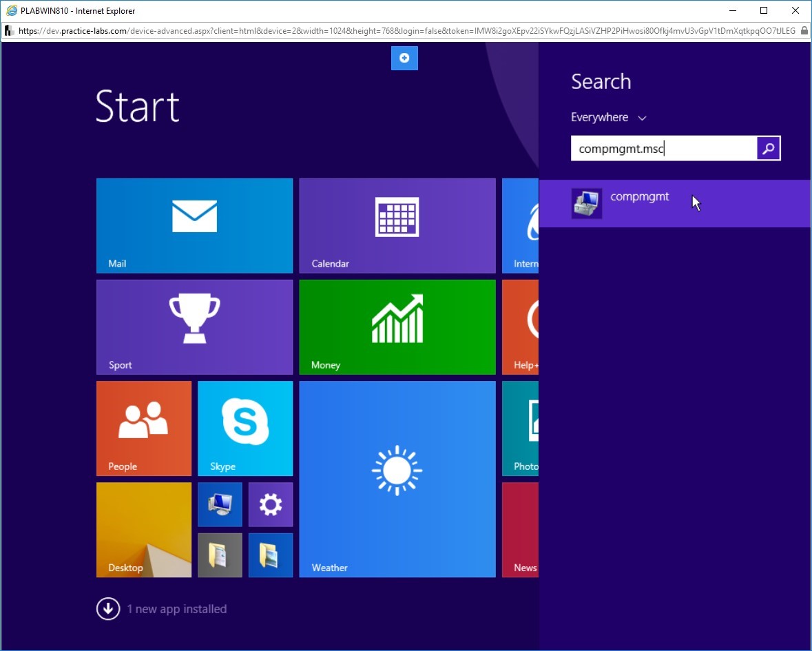Viewport: 812px width, 651px height.
Task: Maximize the Internet Explorer window
Action: point(764,10)
